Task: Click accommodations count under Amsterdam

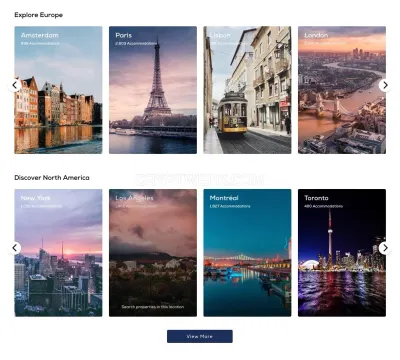Action: [x=40, y=43]
